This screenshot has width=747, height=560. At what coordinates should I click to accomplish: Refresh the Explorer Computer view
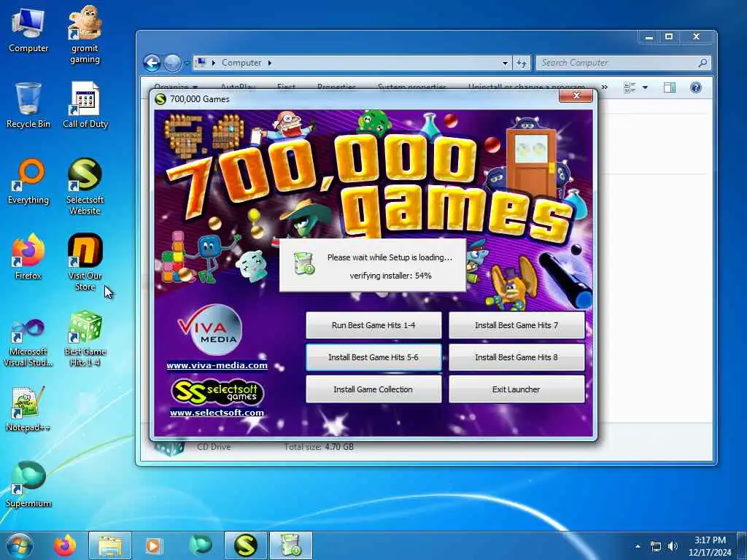[521, 63]
